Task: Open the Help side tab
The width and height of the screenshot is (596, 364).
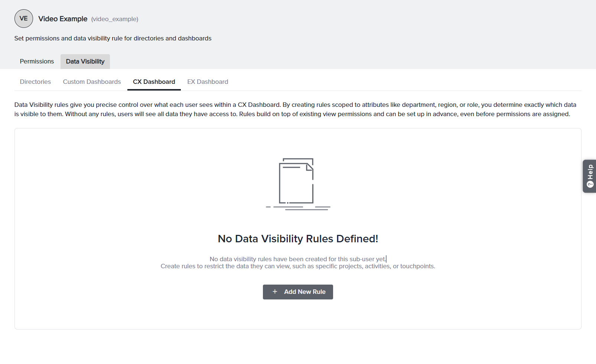Action: click(589, 176)
